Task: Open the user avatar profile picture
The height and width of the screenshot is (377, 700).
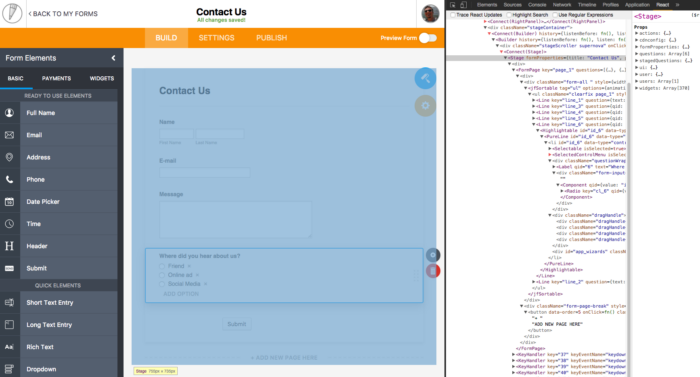Action: 430,14
